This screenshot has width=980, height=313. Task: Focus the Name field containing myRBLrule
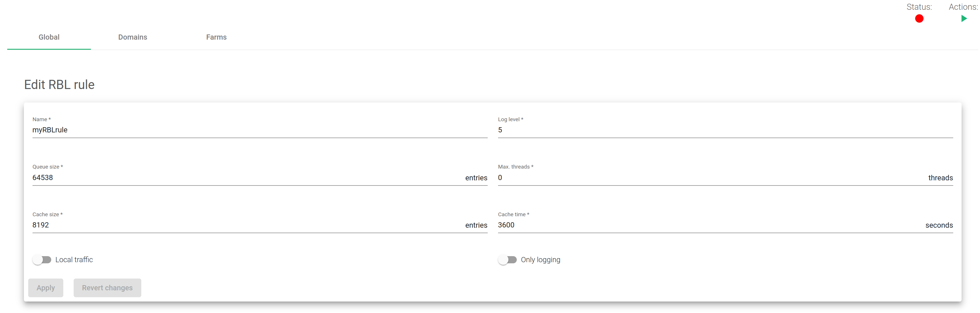(260, 130)
